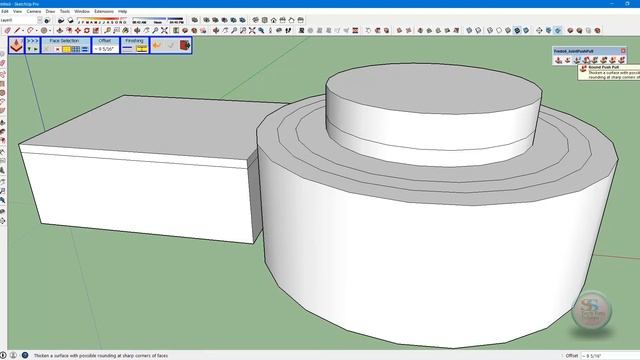
Task: Open the View menu
Action: [x=18, y=11]
